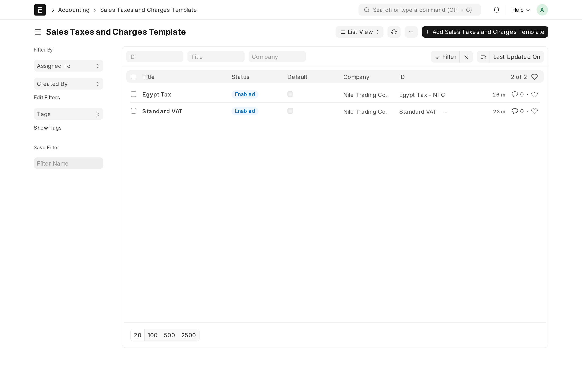Viewport: 588px width, 368px height.
Task: Expand the Assigned To filter dropdown
Action: tap(68, 66)
